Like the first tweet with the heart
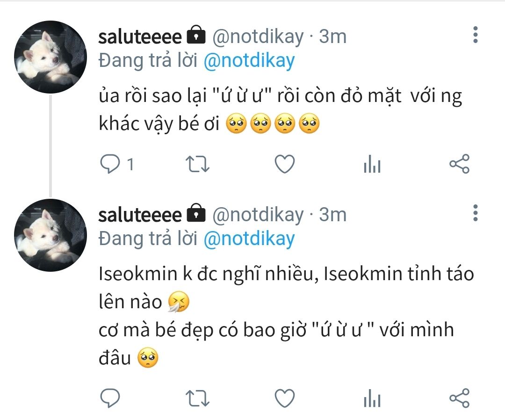This screenshot has height=420, width=505. (284, 165)
